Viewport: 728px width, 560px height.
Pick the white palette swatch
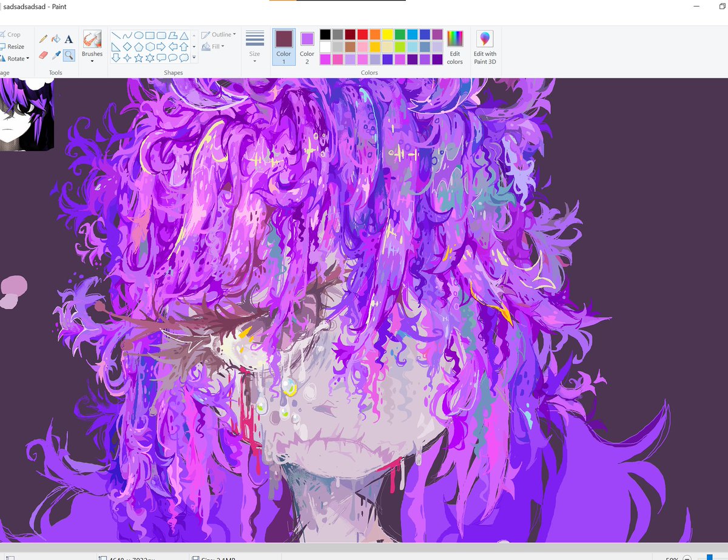click(x=326, y=46)
